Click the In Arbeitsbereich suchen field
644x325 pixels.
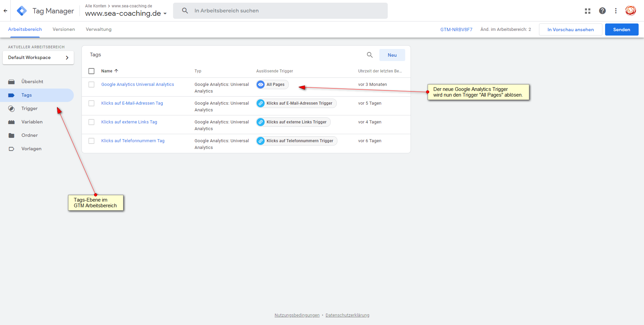[x=280, y=11]
